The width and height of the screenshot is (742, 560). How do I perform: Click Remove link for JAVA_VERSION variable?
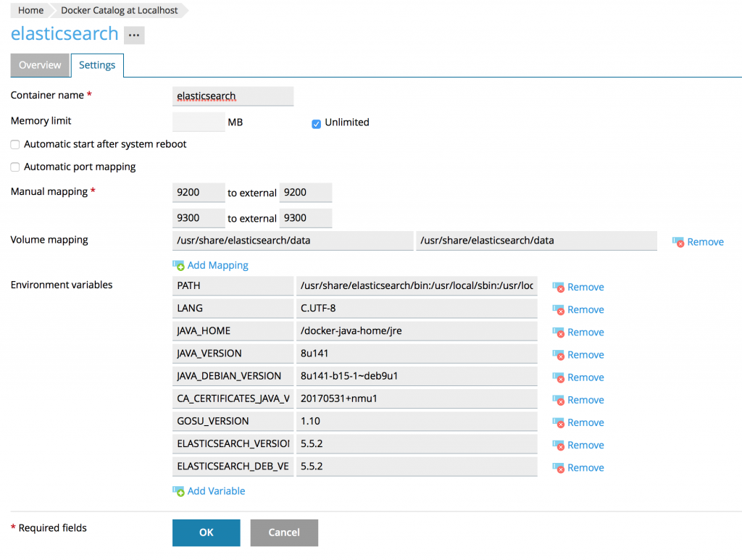pyautogui.click(x=585, y=355)
